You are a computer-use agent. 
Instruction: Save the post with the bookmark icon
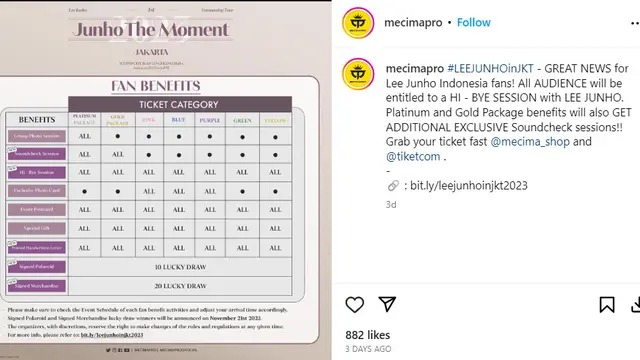coord(607,304)
